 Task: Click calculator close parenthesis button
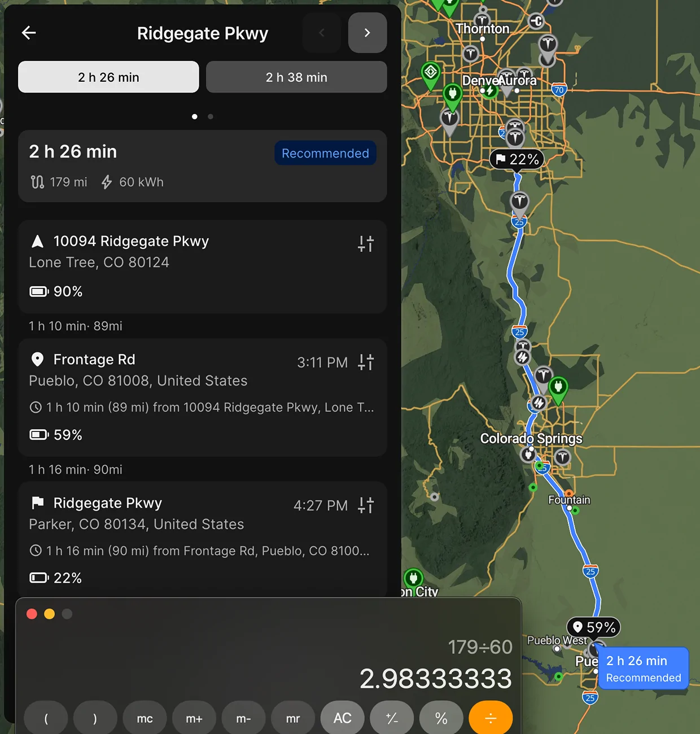[95, 718]
